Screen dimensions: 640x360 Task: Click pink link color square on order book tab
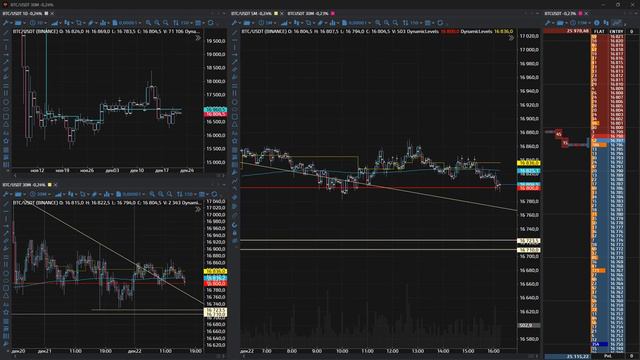coord(580,13)
